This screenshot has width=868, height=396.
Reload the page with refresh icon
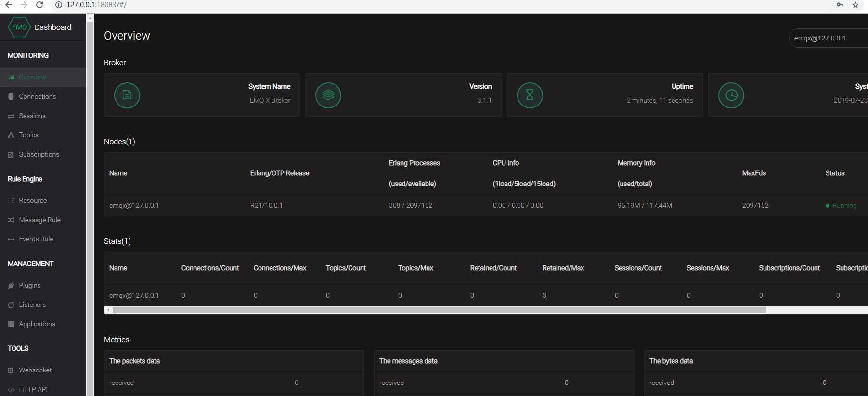point(39,5)
